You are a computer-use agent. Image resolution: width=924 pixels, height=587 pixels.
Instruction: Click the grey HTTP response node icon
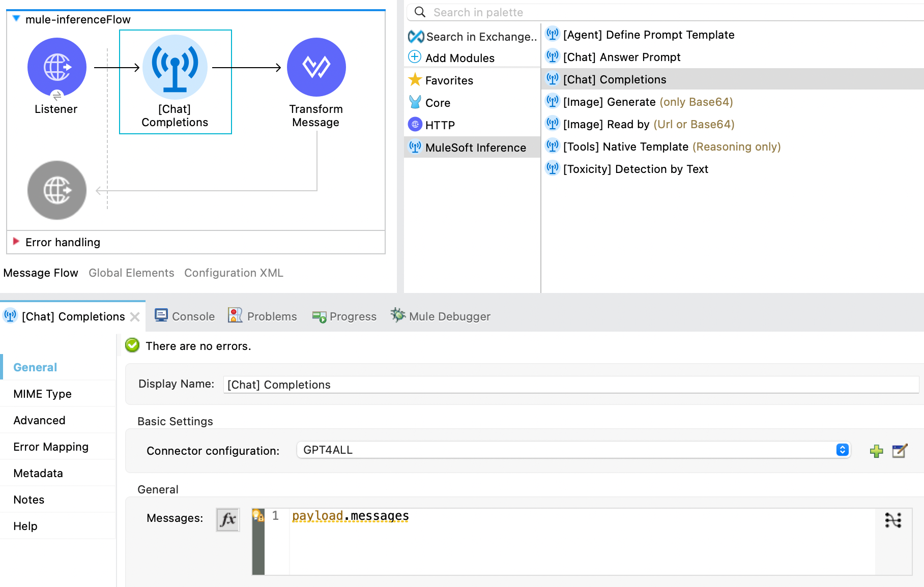coord(57,190)
